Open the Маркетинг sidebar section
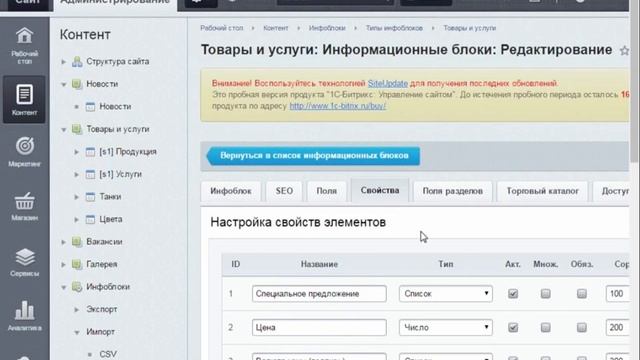 [24, 151]
